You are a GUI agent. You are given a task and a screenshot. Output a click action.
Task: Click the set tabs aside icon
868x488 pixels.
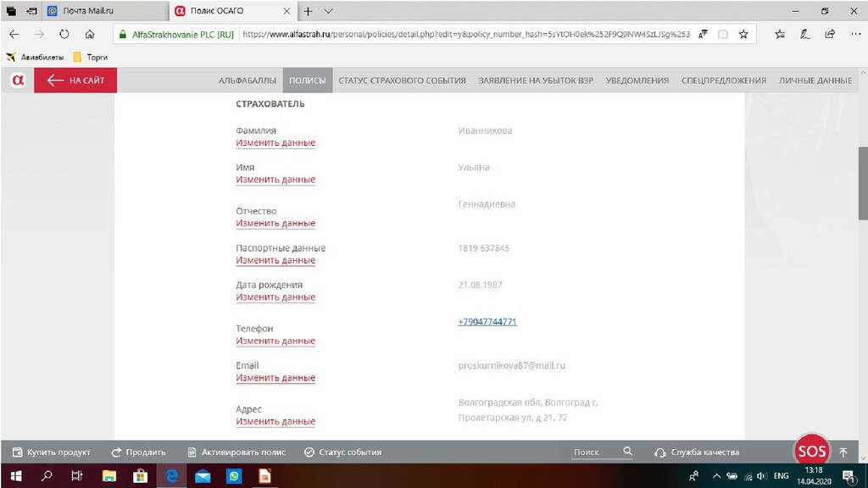pos(32,11)
